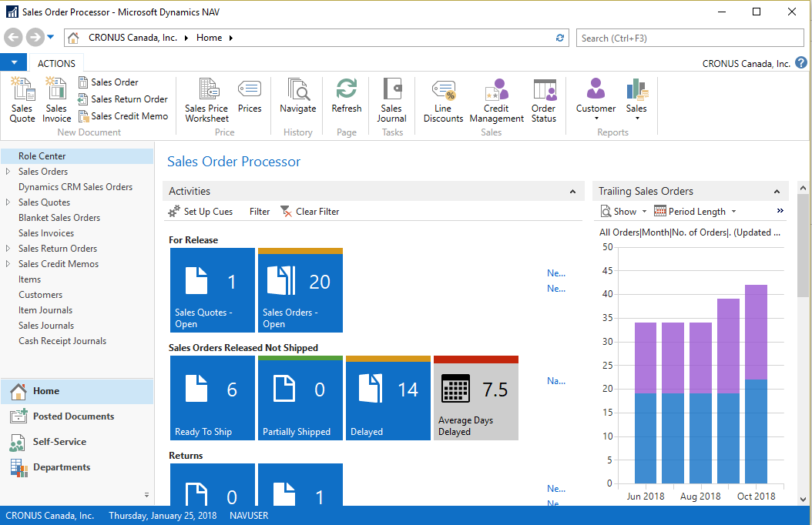Expand Sales Return Orders tree node

point(8,249)
